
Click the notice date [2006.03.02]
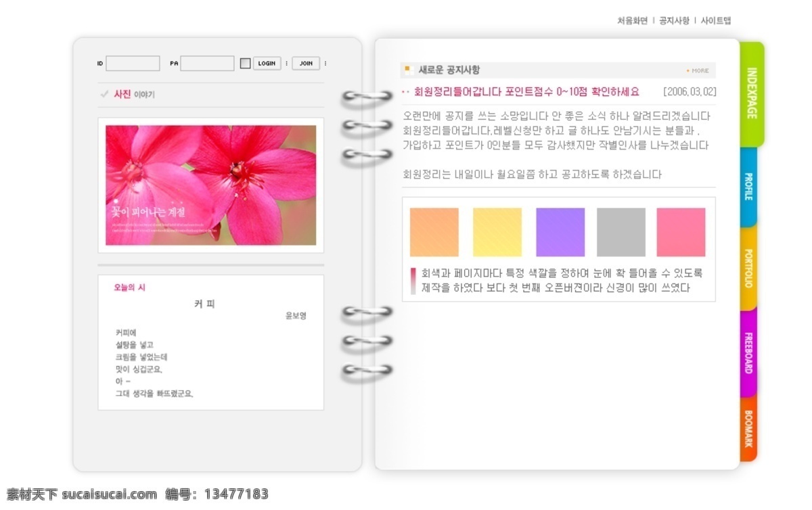tap(690, 91)
